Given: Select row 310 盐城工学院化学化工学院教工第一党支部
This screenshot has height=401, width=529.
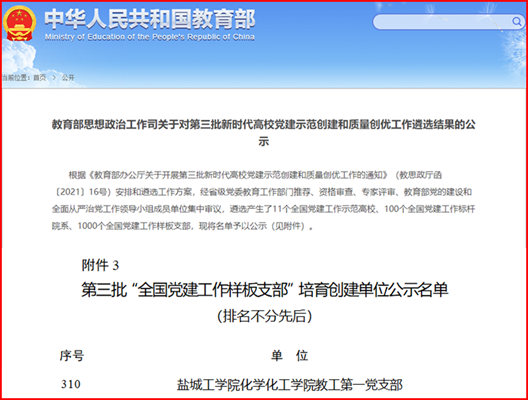Looking at the screenshot, I should pyautogui.click(x=231, y=384).
